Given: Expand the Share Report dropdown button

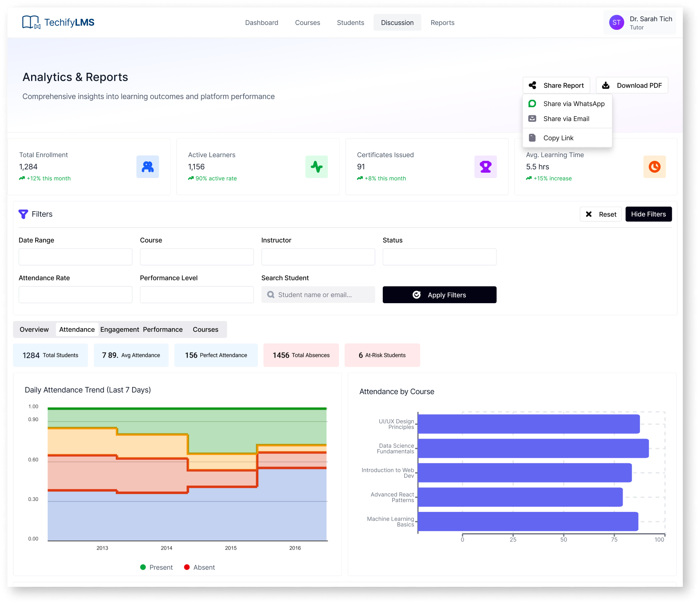Looking at the screenshot, I should pyautogui.click(x=556, y=86).
